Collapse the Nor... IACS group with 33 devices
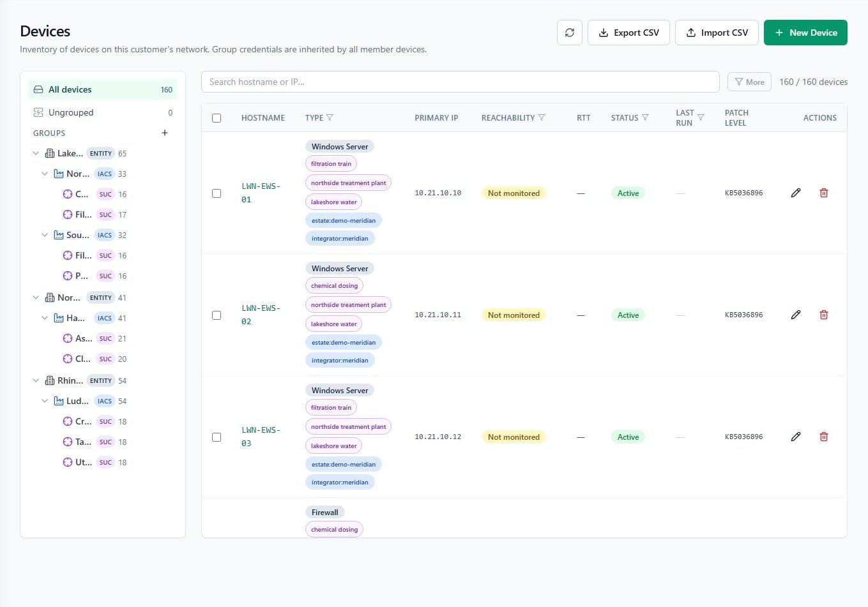 pos(45,174)
